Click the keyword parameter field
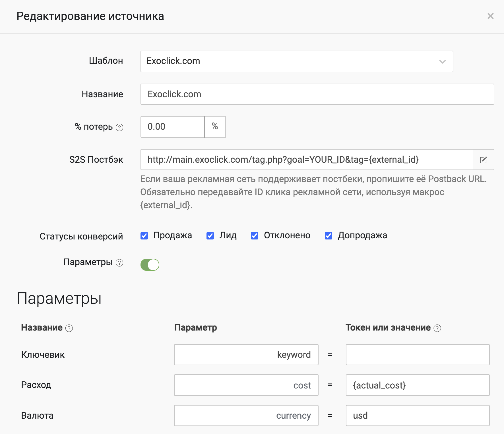Image resolution: width=504 pixels, height=434 pixels. pyautogui.click(x=246, y=355)
